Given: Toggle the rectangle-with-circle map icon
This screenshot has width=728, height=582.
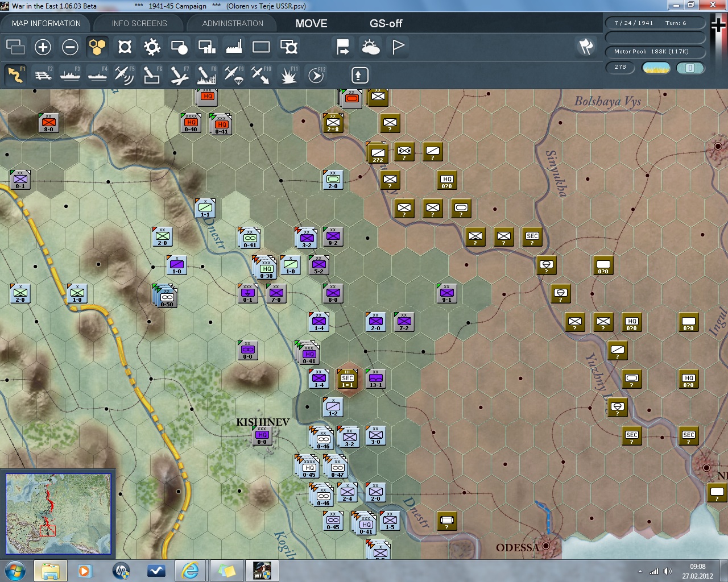Looking at the screenshot, I should (x=179, y=47).
